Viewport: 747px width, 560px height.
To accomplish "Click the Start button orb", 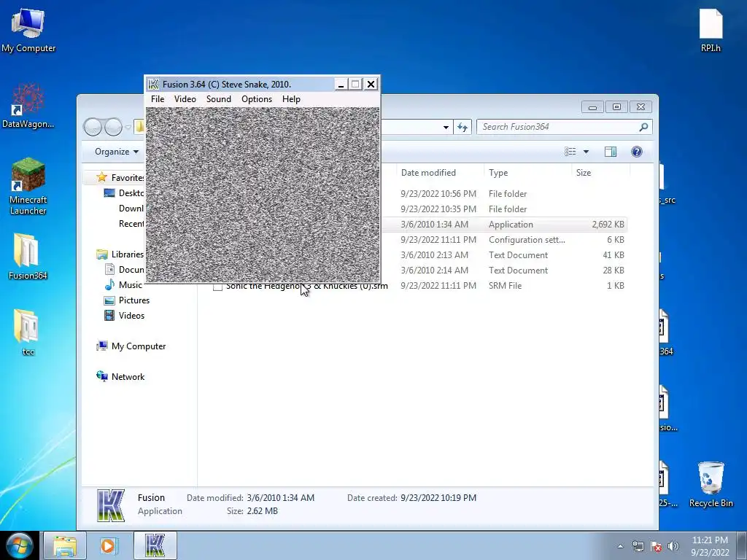I will point(18,545).
